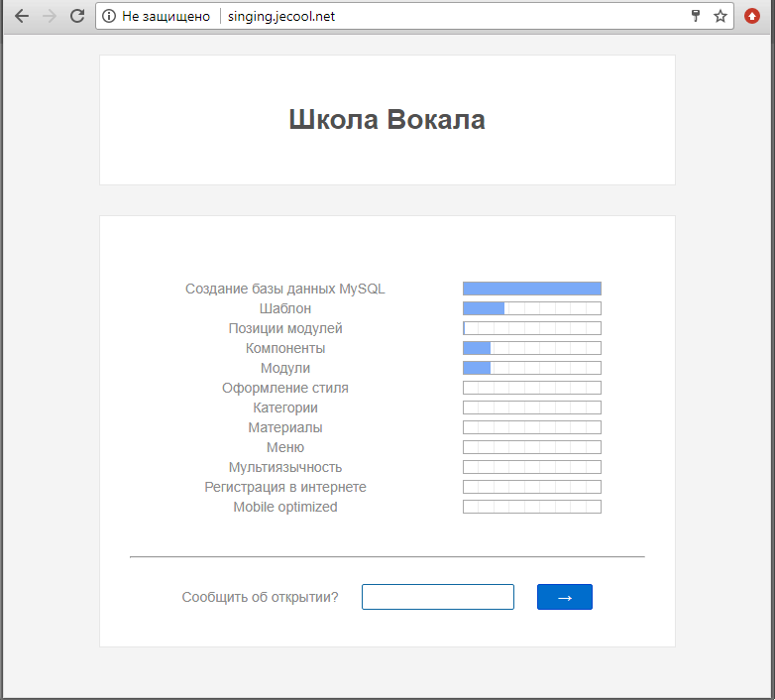Click the 'Меню' label

tap(285, 447)
